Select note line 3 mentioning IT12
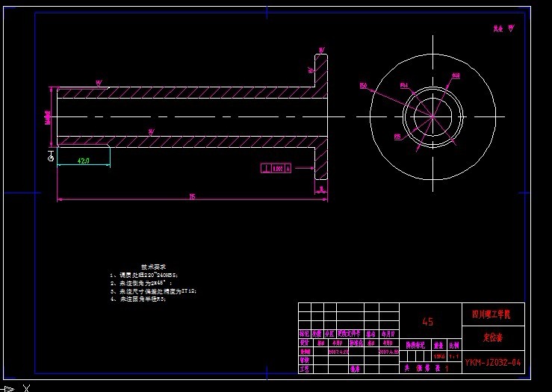Screen dimensions: 552x392 pyautogui.click(x=153, y=291)
